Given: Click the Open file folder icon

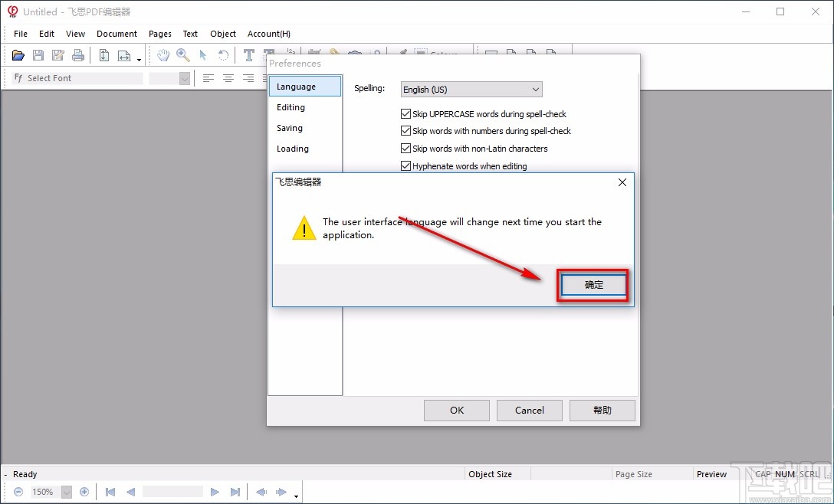Looking at the screenshot, I should (x=18, y=55).
